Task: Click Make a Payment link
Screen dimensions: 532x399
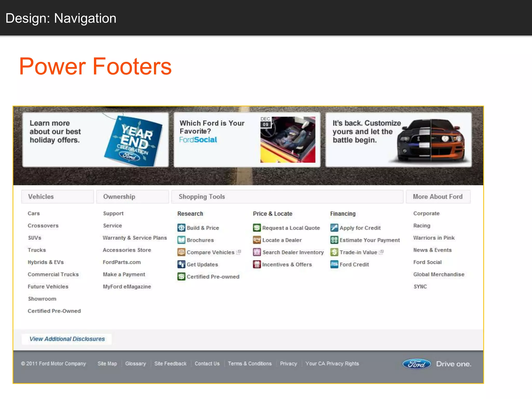Action: [x=124, y=274]
